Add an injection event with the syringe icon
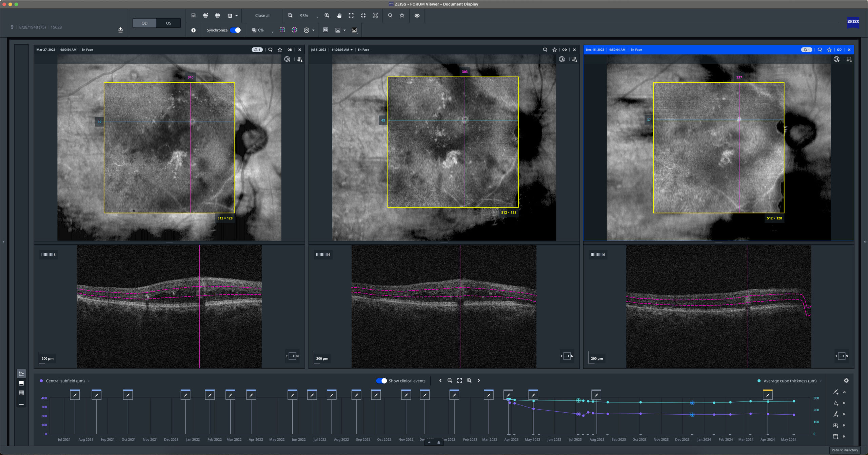 [836, 392]
